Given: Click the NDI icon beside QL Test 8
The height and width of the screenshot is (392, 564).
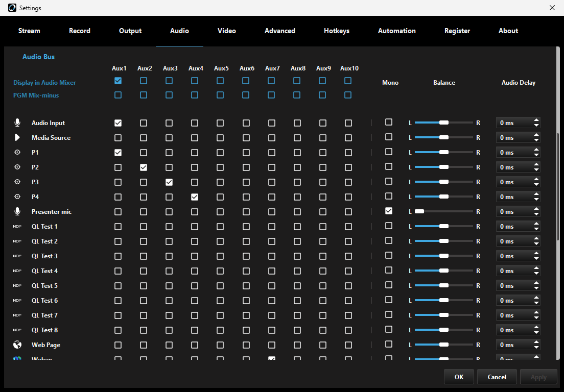Looking at the screenshot, I should point(17,330).
